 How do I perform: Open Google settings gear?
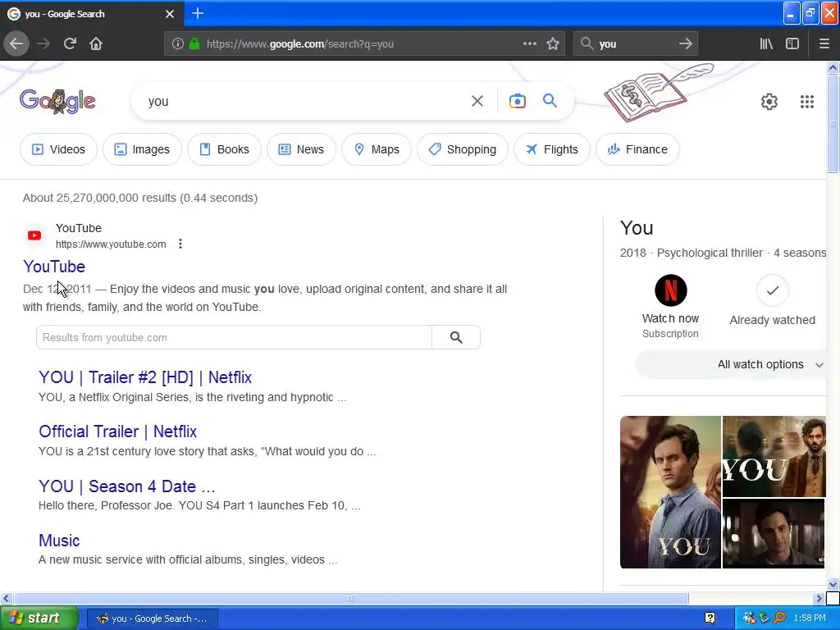click(x=769, y=101)
